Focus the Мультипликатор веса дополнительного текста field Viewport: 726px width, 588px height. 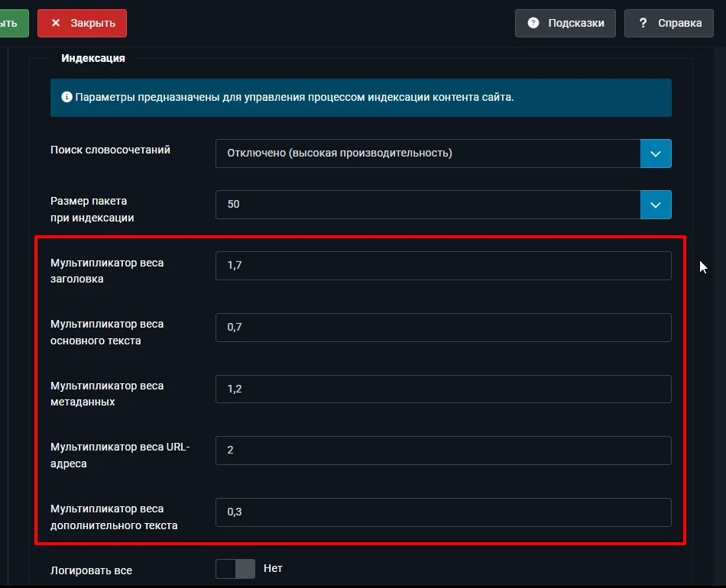[443, 512]
